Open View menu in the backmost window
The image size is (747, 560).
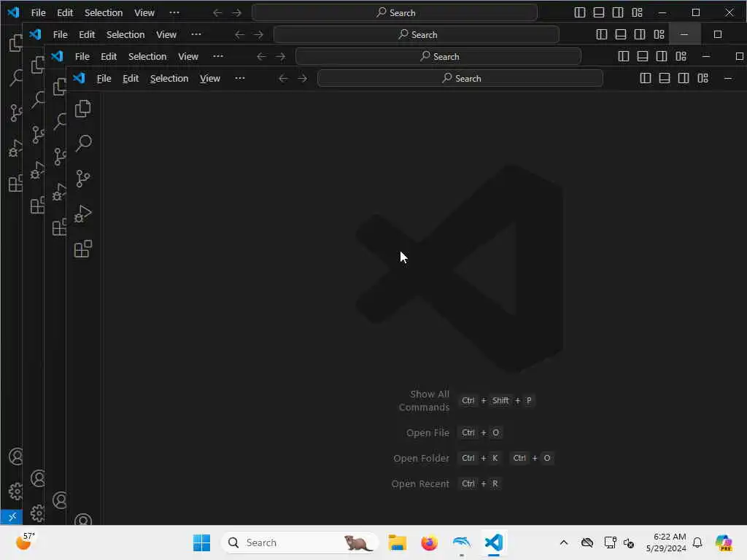point(144,12)
